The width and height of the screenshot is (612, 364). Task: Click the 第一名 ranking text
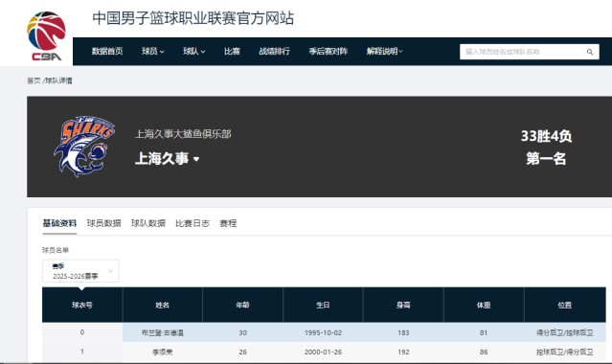(546, 159)
